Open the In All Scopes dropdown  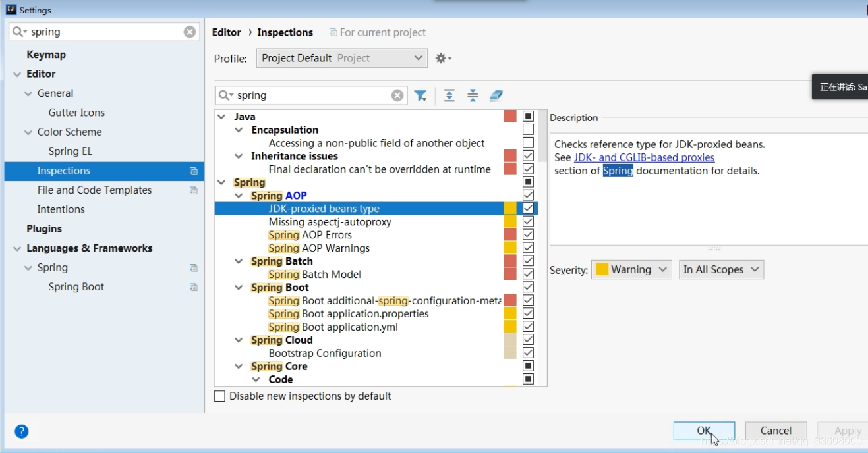pyautogui.click(x=721, y=269)
